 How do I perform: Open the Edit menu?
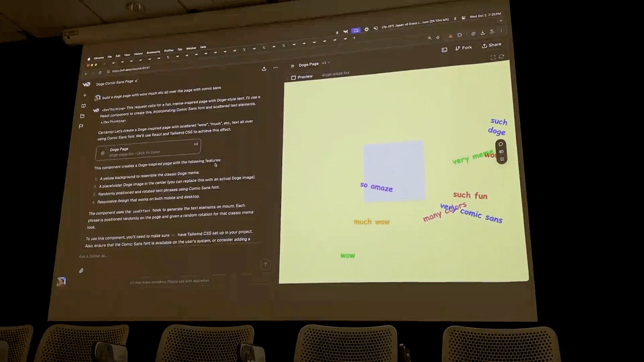118,56
